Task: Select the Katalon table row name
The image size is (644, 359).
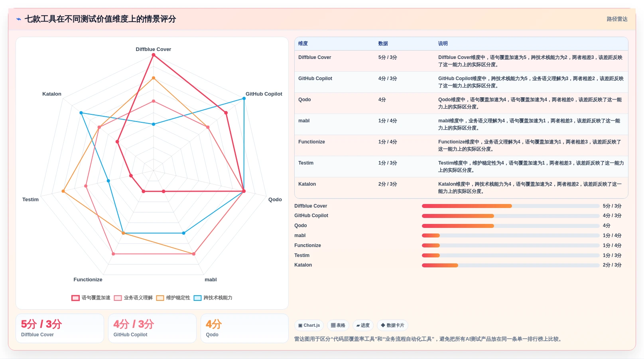Action: [x=307, y=184]
